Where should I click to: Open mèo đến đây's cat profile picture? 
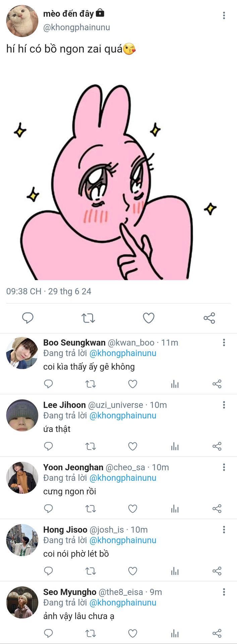tap(22, 21)
